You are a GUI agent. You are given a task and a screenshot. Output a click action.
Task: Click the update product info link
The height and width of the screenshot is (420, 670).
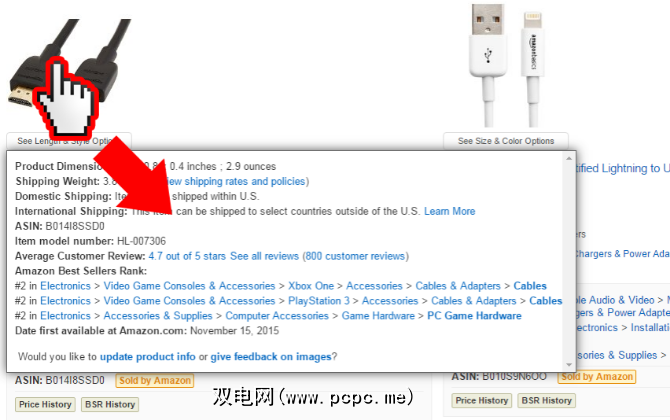pyautogui.click(x=147, y=356)
